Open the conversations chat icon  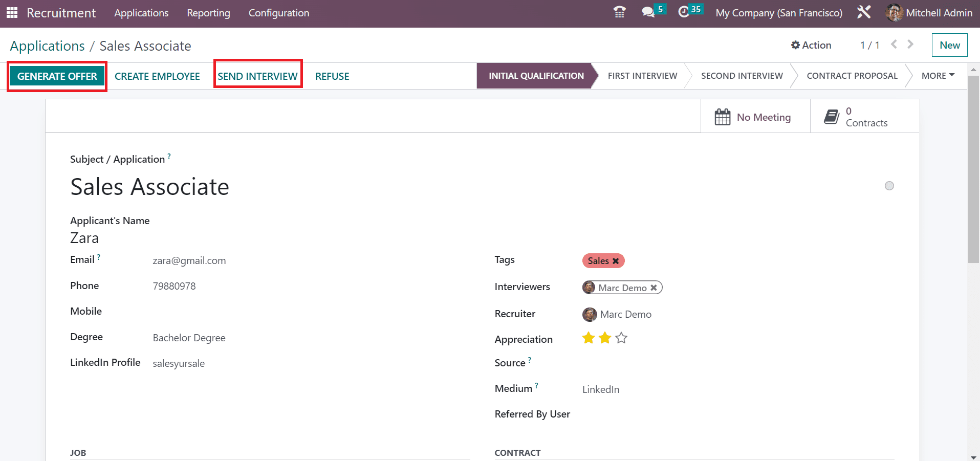point(648,12)
